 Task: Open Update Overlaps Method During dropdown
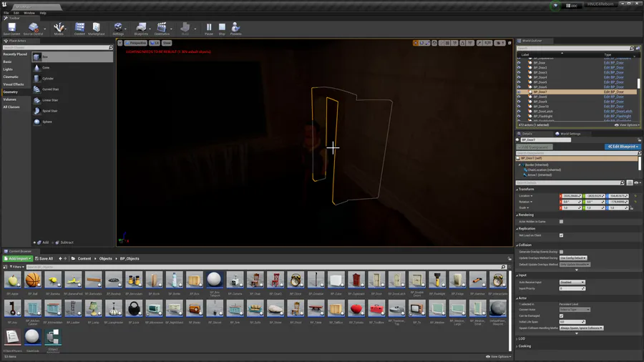point(573,258)
